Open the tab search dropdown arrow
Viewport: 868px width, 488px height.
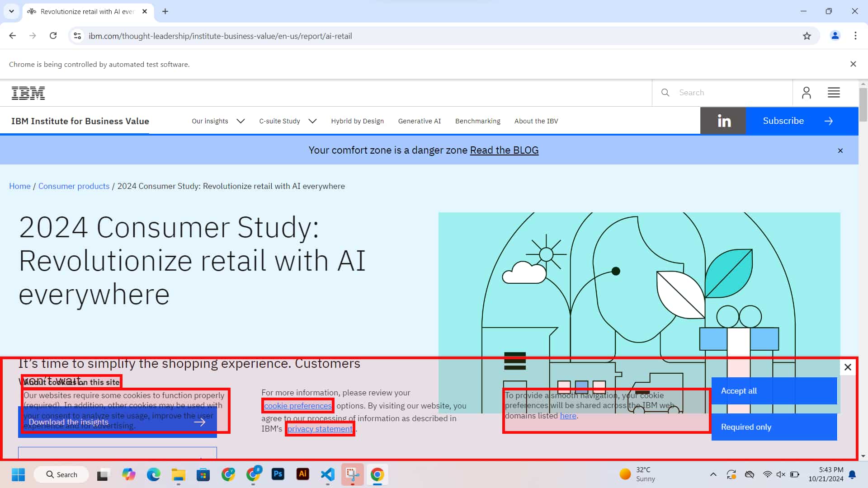click(11, 11)
